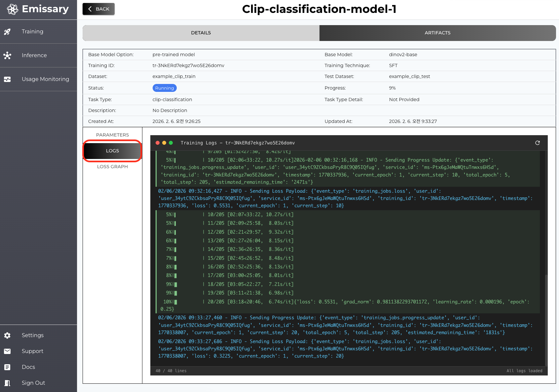Open Usage Monitoring from the sidebar icon
Image resolution: width=559 pixels, height=392 pixels.
7,79
